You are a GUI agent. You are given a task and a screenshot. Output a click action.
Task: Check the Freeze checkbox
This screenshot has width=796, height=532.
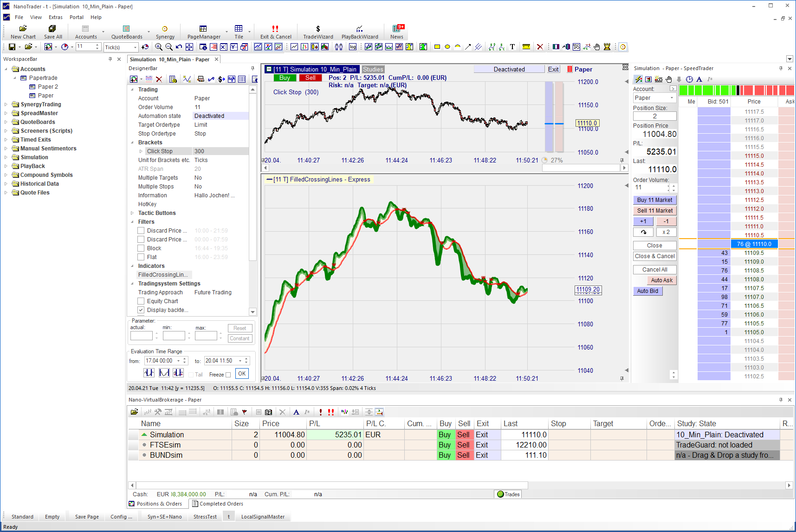pos(228,375)
